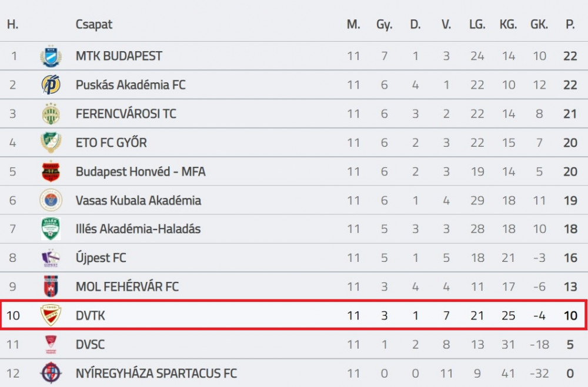Image resolution: width=588 pixels, height=387 pixels.
Task: Open the Ferencvárosi TC crest icon
Action: 51,114
